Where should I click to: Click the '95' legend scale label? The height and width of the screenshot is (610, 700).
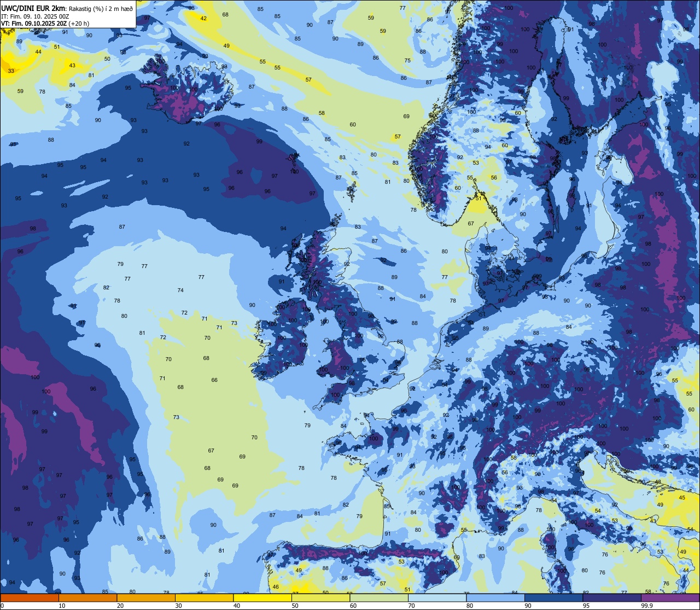click(x=586, y=606)
